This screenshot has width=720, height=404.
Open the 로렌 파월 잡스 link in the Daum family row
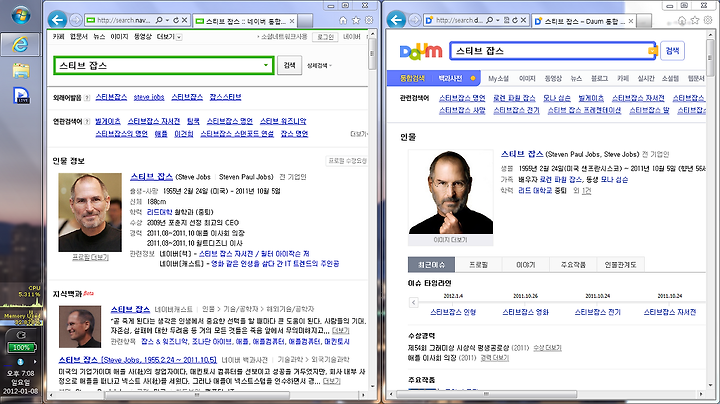pyautogui.click(x=561, y=180)
